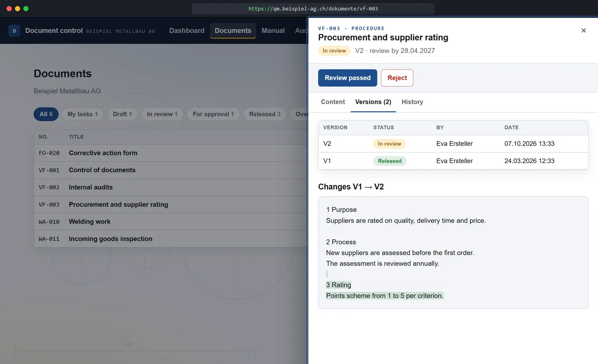598x364 pixels.
Task: Click the Review passed button
Action: [x=348, y=78]
